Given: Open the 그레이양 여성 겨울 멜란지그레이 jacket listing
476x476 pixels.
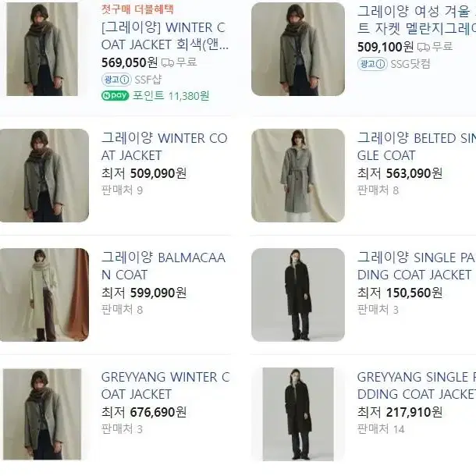Looking at the screenshot, I should [417, 20].
